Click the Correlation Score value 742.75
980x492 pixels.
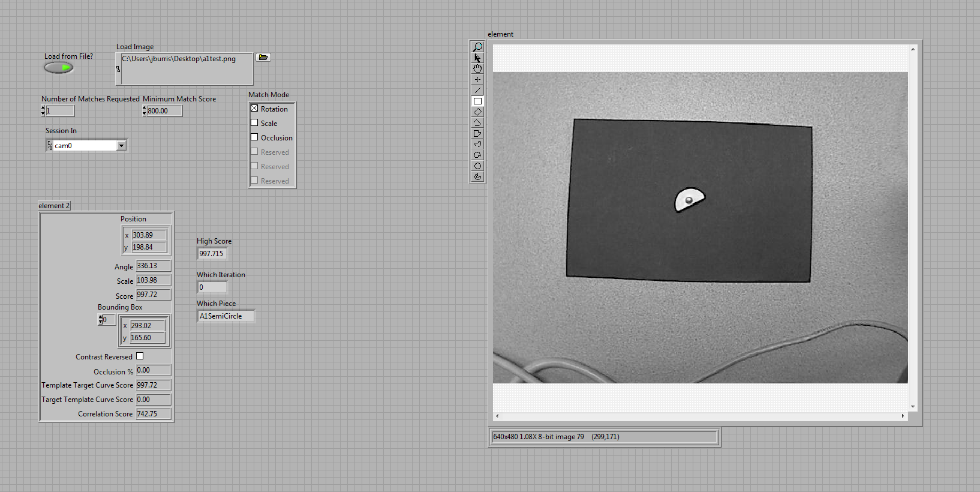154,414
